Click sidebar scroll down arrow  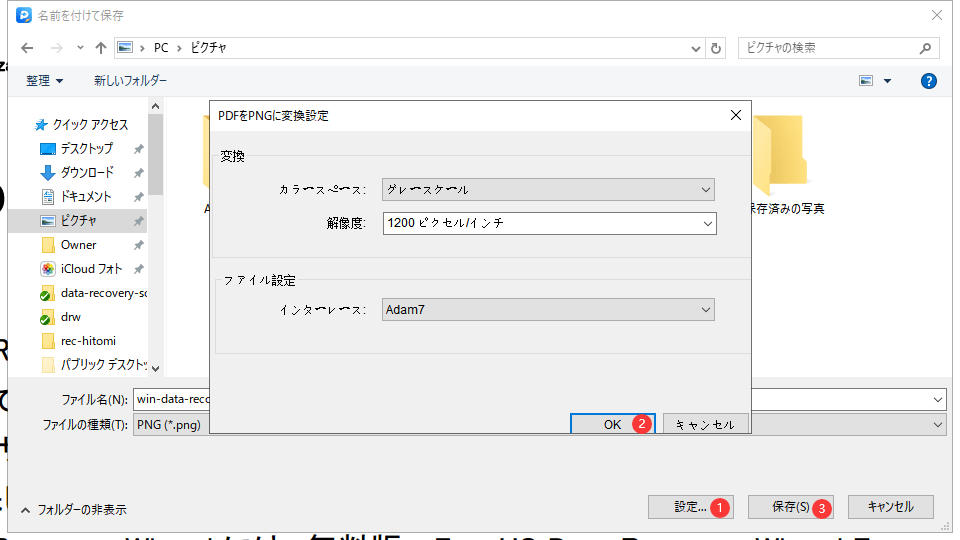pyautogui.click(x=156, y=369)
